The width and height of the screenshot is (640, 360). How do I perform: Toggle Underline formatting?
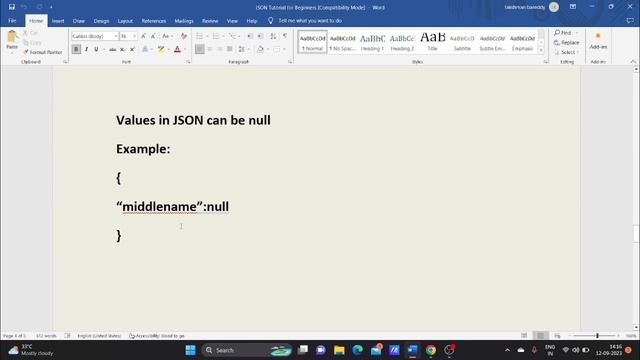[96, 49]
